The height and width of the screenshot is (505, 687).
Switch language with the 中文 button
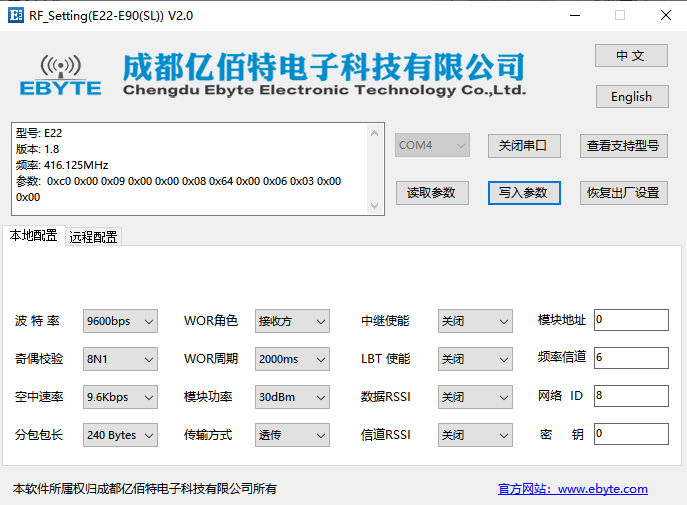[630, 56]
